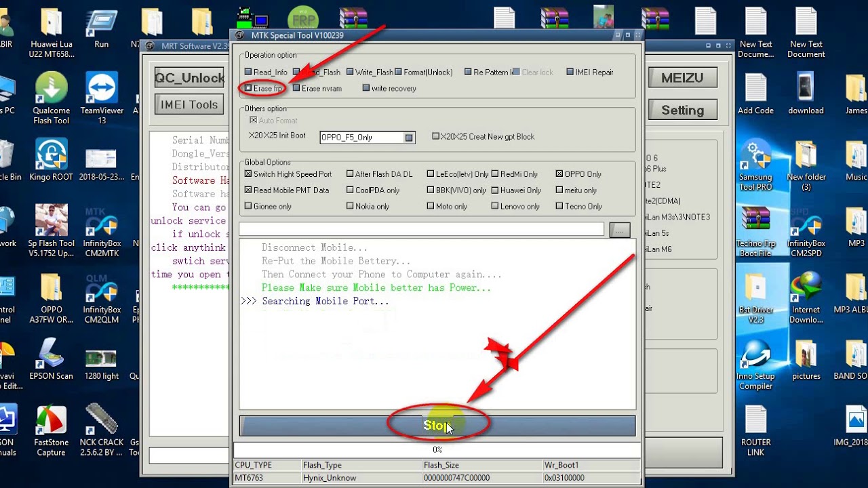The width and height of the screenshot is (868, 488).
Task: Tick the Huawei Only checkbox
Action: pos(495,190)
